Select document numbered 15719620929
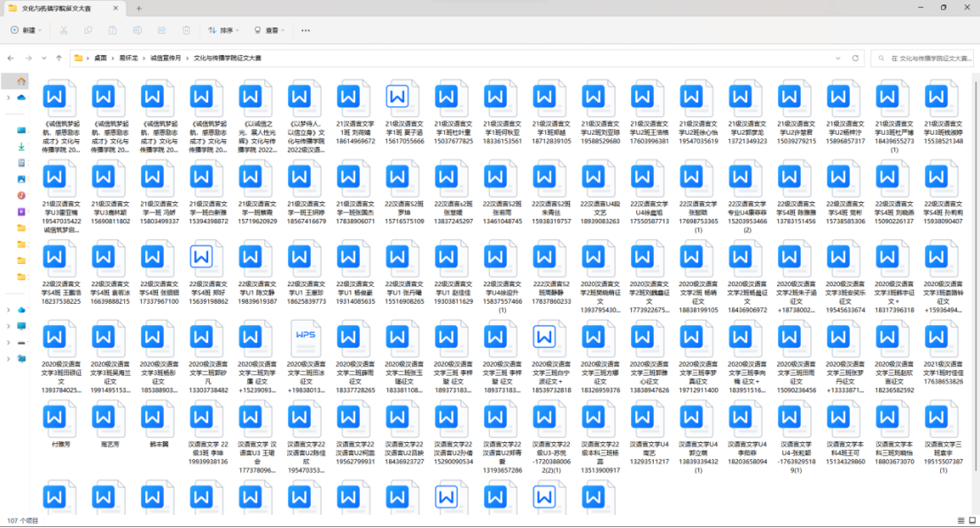 tap(257, 192)
